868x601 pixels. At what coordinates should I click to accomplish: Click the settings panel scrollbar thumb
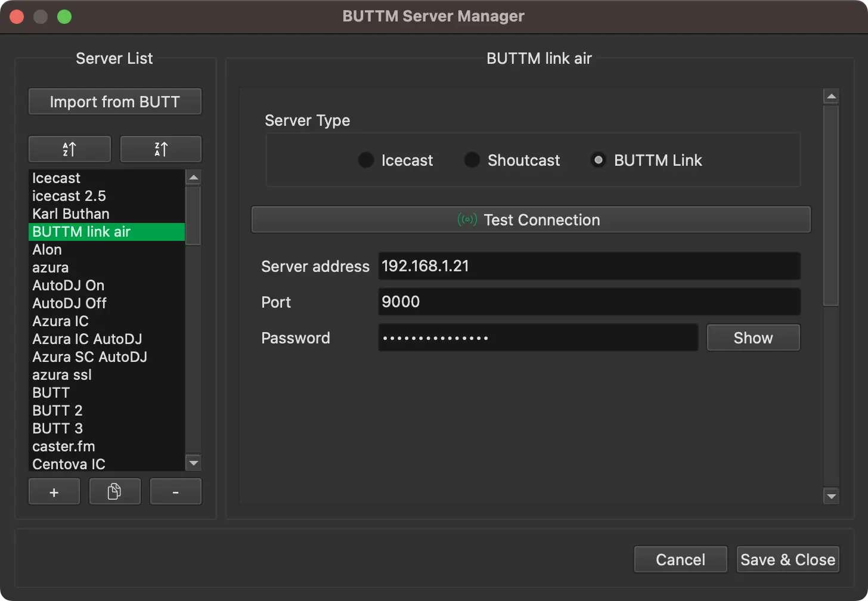click(831, 206)
